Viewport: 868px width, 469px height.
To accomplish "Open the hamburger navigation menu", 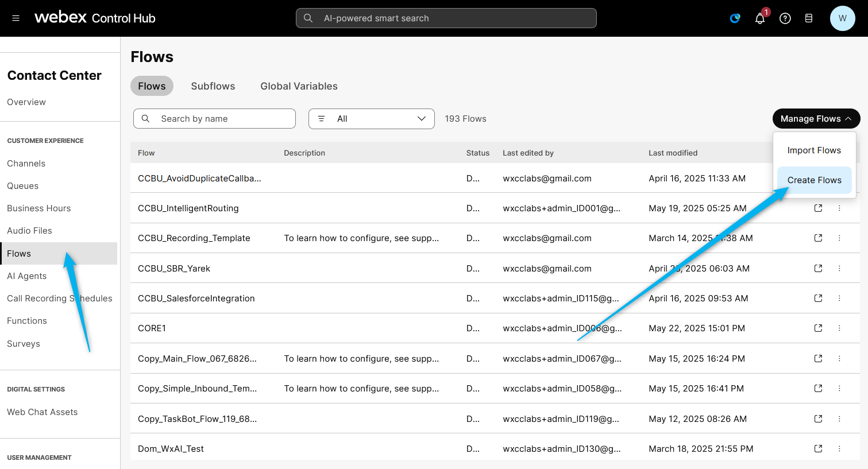I will coord(16,18).
